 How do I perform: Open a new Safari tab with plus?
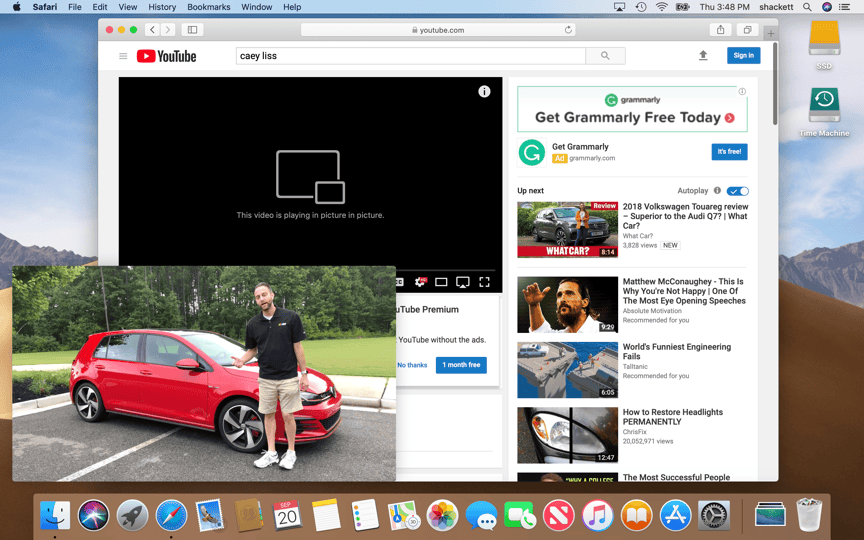(x=770, y=34)
